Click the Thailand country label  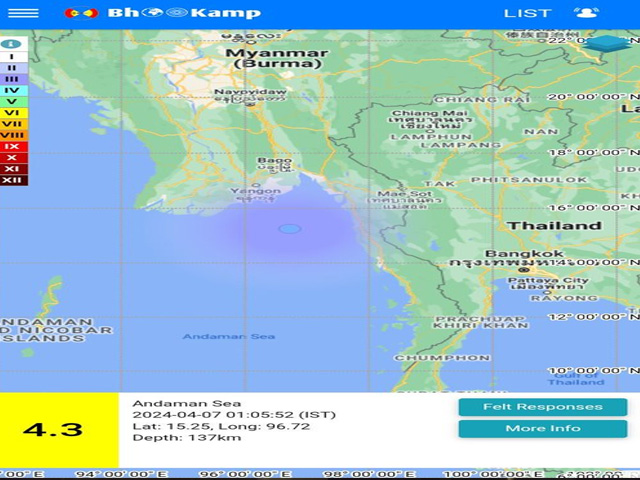tap(554, 225)
